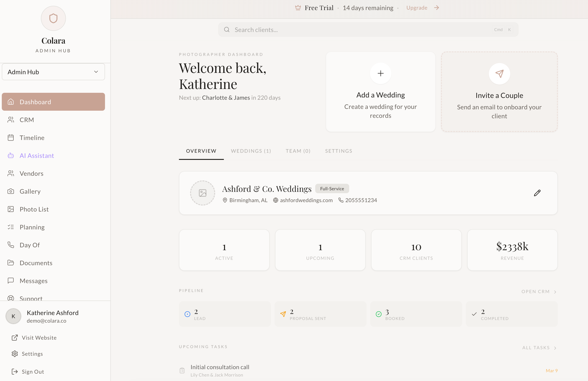Click the $2338k Revenue card

512,250
